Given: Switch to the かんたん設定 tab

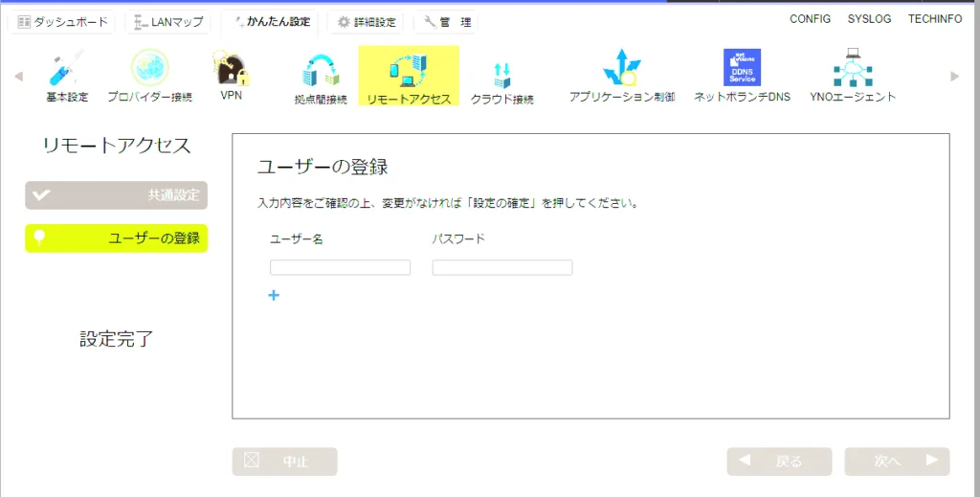Looking at the screenshot, I should coord(272,22).
